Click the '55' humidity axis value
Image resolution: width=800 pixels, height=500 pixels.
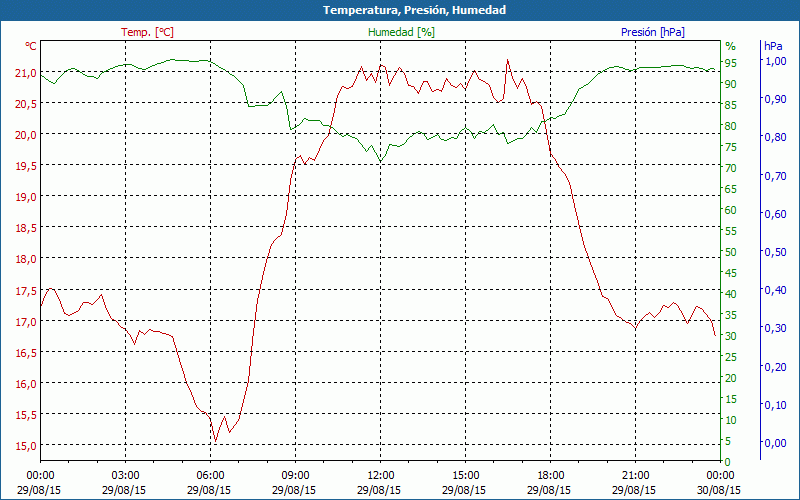(x=731, y=232)
